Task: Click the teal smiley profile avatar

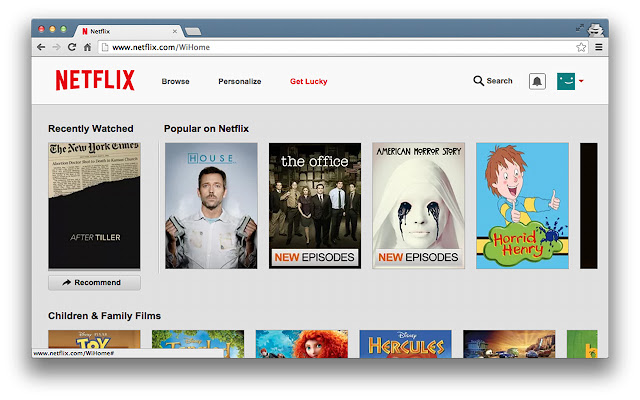Action: click(x=566, y=81)
